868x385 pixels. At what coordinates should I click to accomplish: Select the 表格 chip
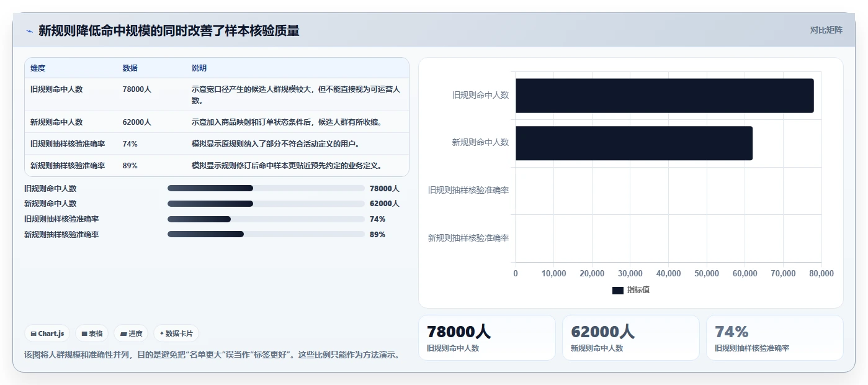tap(92, 333)
